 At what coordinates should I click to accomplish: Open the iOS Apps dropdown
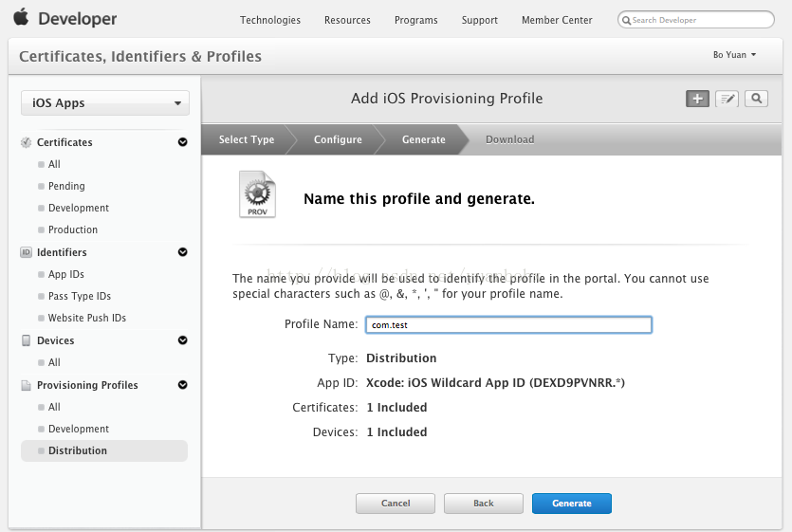click(105, 103)
